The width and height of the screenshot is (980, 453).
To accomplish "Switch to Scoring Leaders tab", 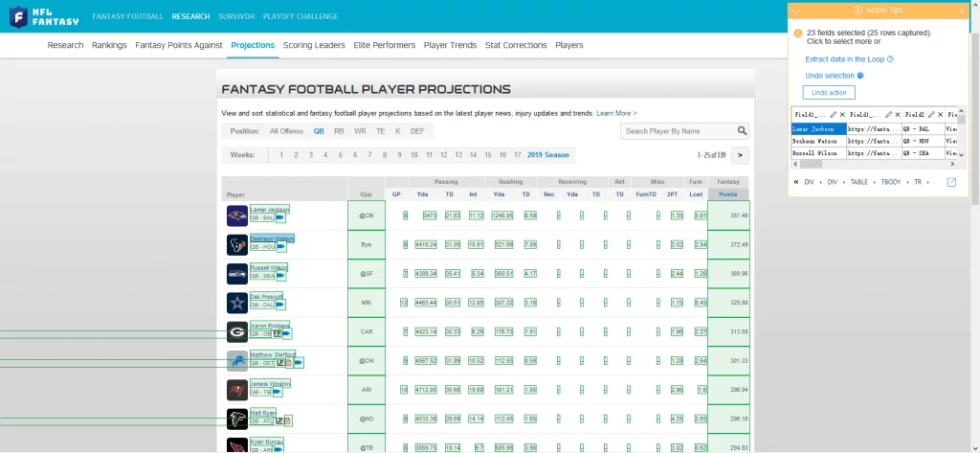I will click(x=314, y=45).
